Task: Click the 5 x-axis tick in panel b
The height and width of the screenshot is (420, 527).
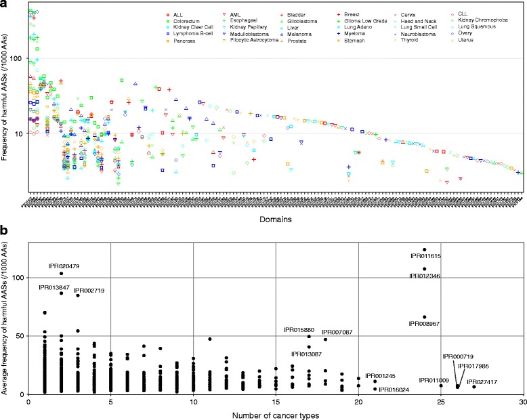Action: [111, 402]
